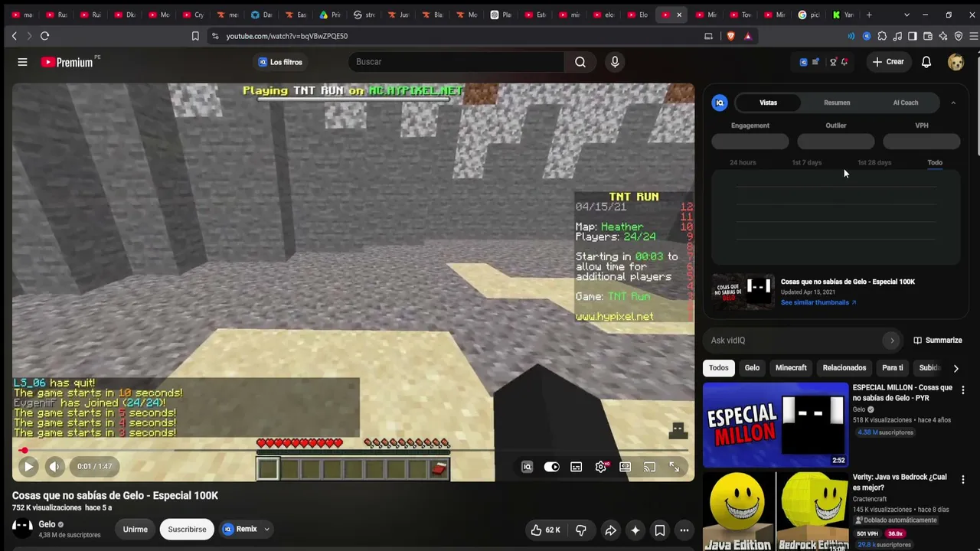The image size is (980, 551).
Task: Open video player settings gear
Action: (601, 467)
